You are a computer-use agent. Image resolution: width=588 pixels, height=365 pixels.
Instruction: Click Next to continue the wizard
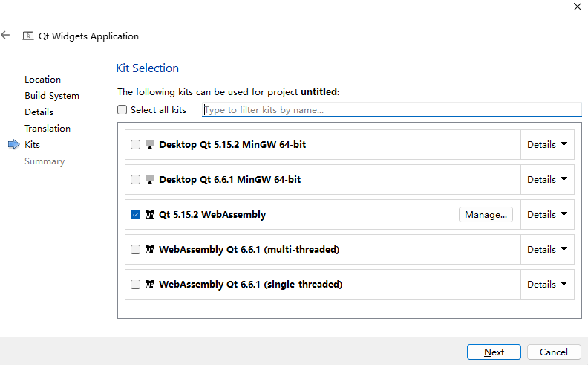point(494,352)
